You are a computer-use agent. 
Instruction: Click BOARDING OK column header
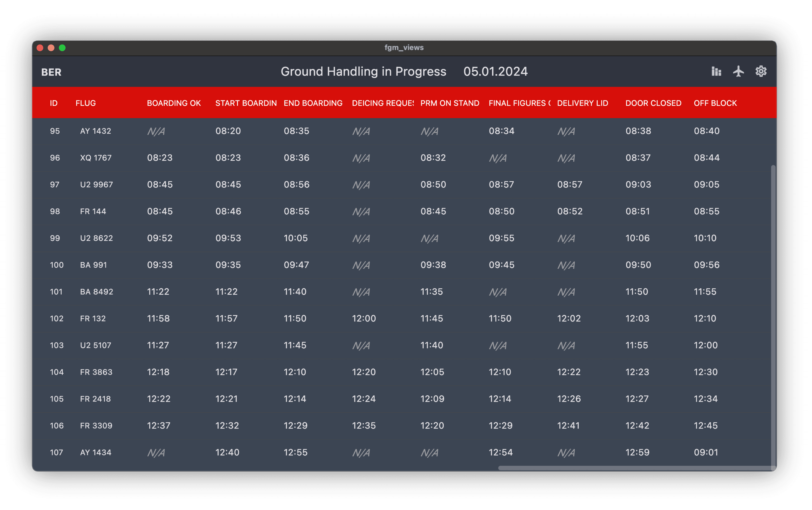[x=174, y=103]
